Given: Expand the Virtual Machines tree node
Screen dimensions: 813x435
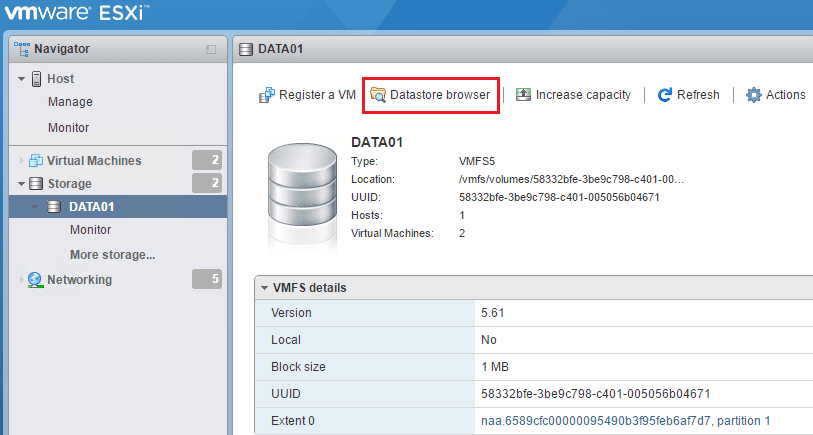Looking at the screenshot, I should point(21,161).
